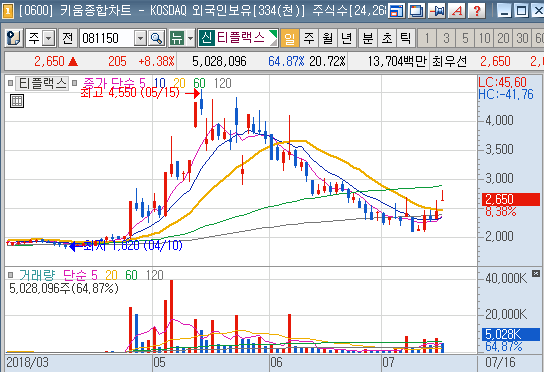Select the 분 minute chart tab

368,38
